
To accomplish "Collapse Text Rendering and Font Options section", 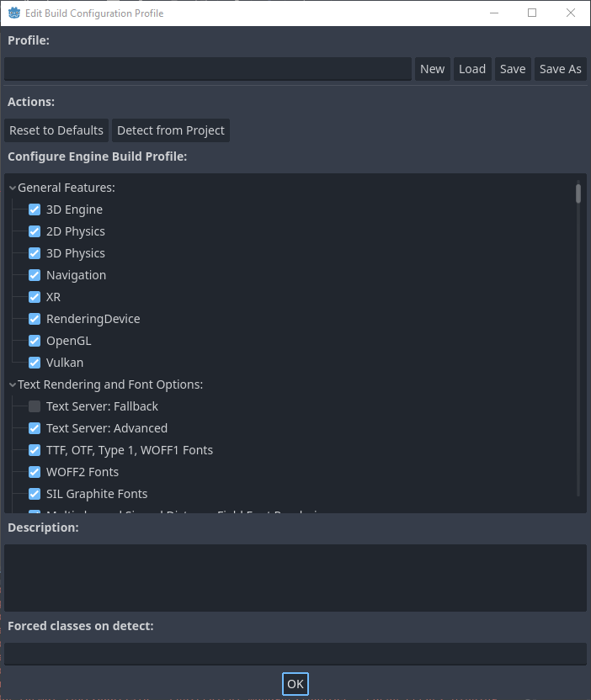I will (x=13, y=384).
